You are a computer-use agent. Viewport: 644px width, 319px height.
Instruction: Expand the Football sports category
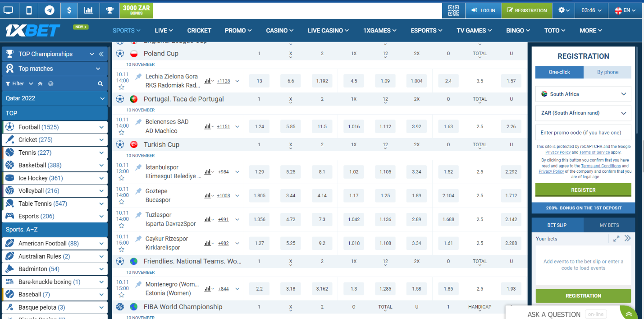101,127
